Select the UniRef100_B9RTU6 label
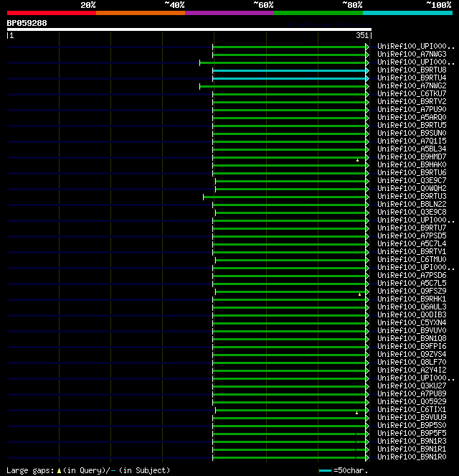 pyautogui.click(x=412, y=172)
